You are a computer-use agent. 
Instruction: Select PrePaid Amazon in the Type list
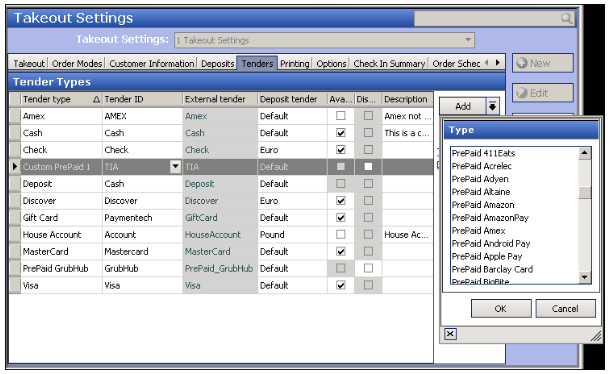pyautogui.click(x=483, y=205)
